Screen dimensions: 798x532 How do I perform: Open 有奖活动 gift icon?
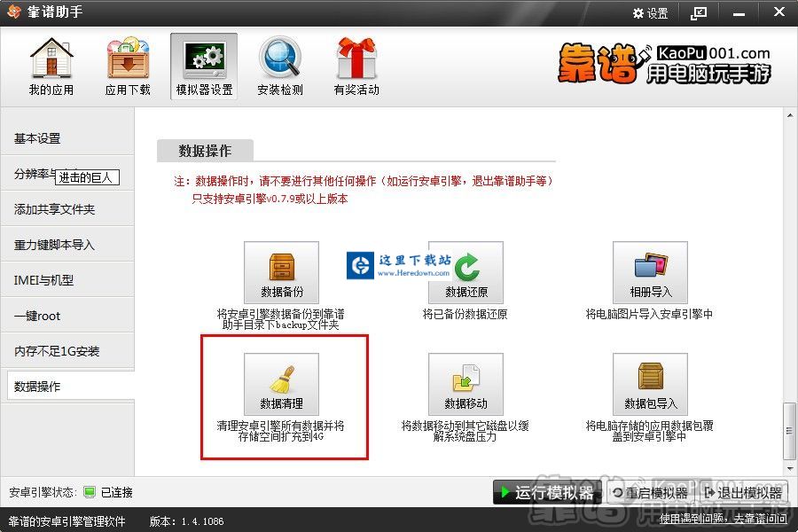356,66
